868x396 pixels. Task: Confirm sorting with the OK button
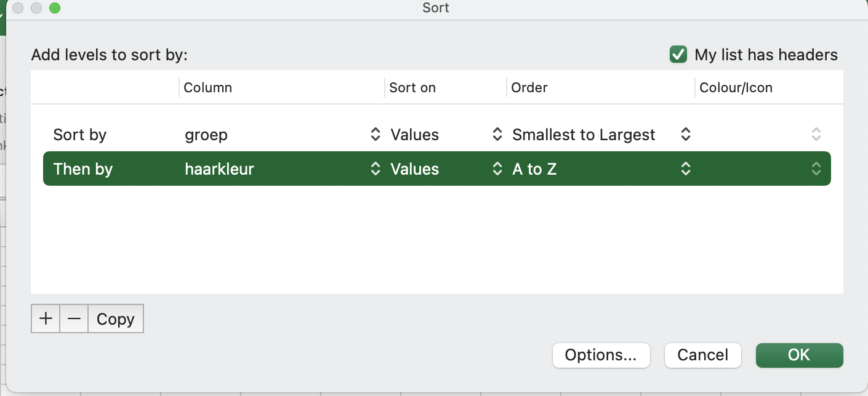click(799, 355)
